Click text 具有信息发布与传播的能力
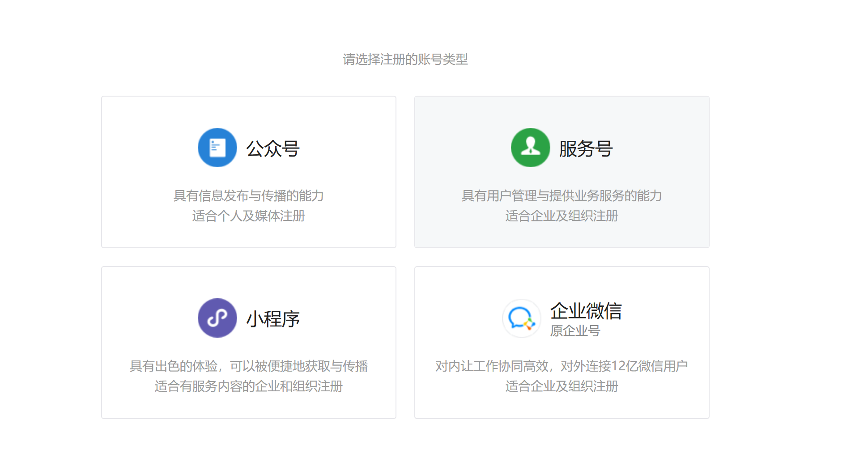Image resolution: width=868 pixels, height=449 pixels. [x=249, y=195]
